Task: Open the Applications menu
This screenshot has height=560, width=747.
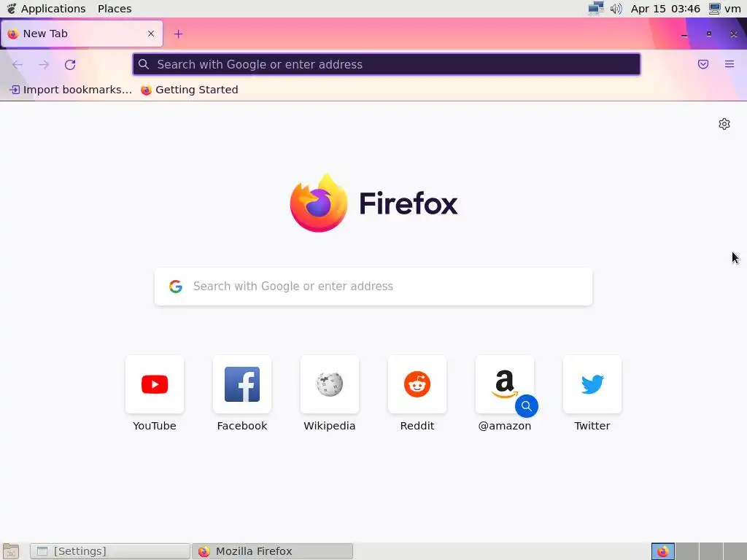Action: pyautogui.click(x=53, y=9)
